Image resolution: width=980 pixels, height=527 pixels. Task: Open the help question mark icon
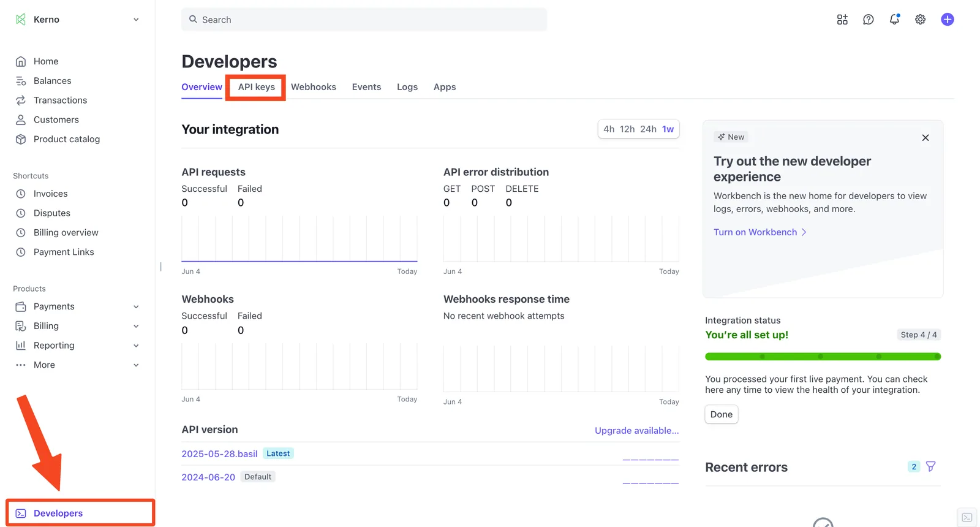[x=869, y=20]
